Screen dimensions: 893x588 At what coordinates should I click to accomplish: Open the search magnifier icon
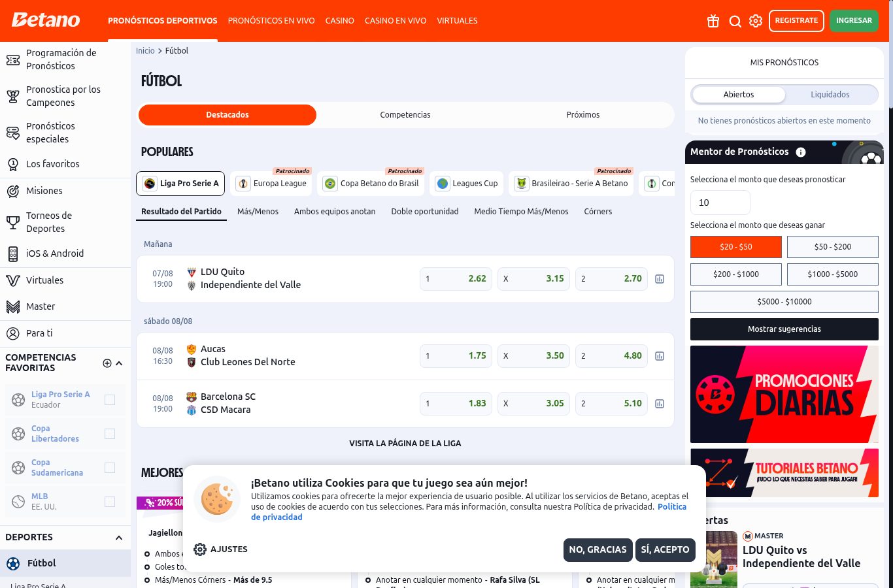point(735,21)
